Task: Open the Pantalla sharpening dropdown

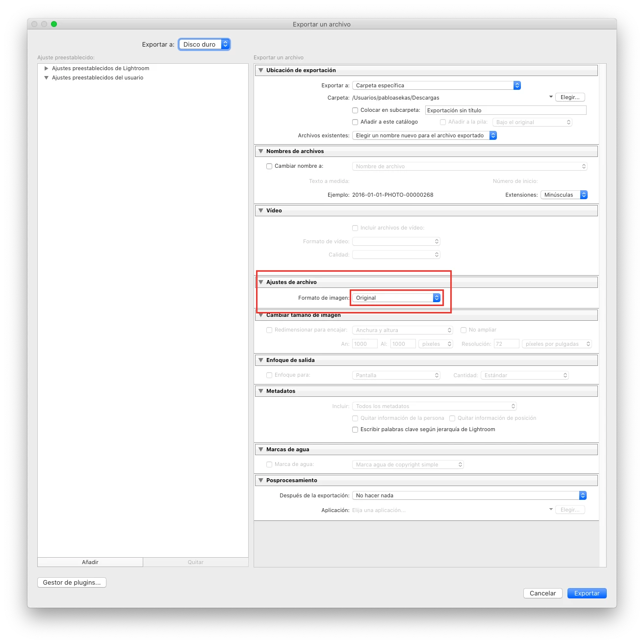Action: point(396,375)
